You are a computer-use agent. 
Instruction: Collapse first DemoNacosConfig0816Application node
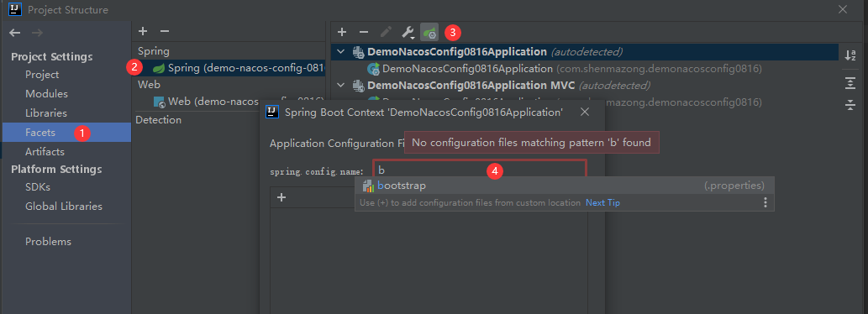pos(341,52)
